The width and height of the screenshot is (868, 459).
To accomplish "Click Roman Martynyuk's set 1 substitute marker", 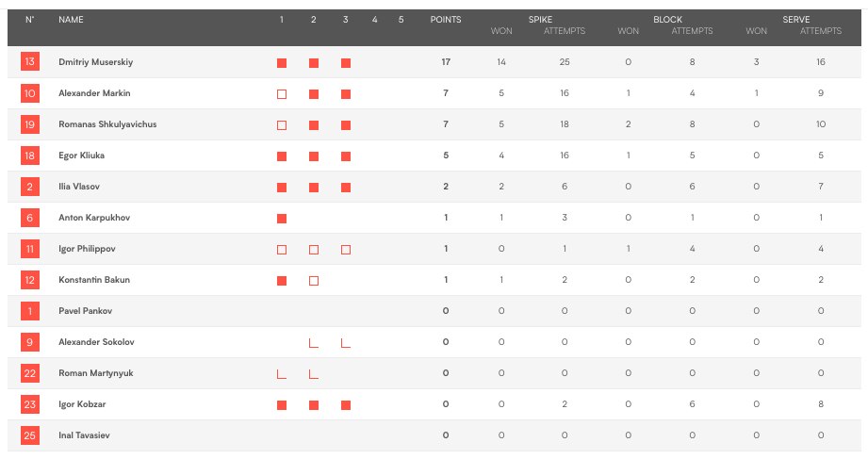I will click(282, 374).
